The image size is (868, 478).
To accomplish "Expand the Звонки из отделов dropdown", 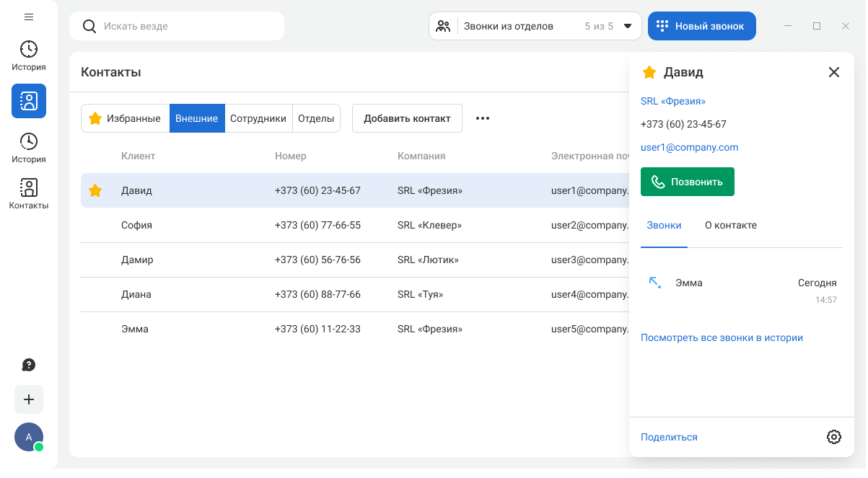I will (627, 26).
